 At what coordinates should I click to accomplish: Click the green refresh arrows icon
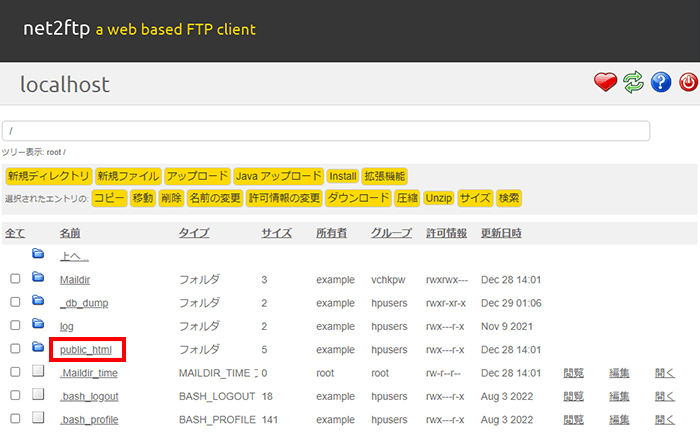[633, 83]
